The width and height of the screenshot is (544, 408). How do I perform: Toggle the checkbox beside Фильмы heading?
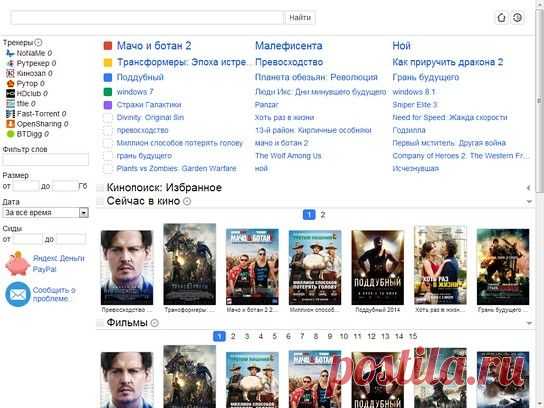click(100, 323)
